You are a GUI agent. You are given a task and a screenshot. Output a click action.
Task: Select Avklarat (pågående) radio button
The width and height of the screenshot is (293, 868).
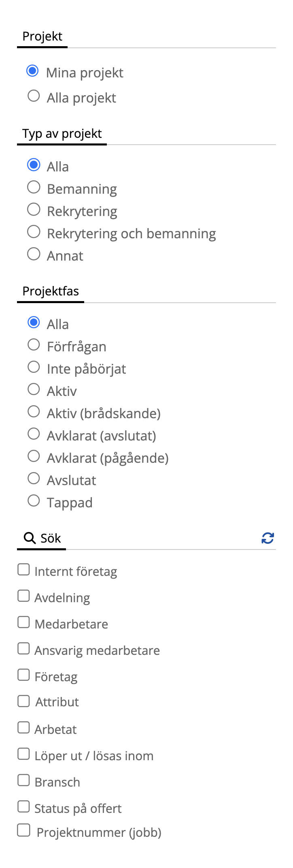(34, 456)
